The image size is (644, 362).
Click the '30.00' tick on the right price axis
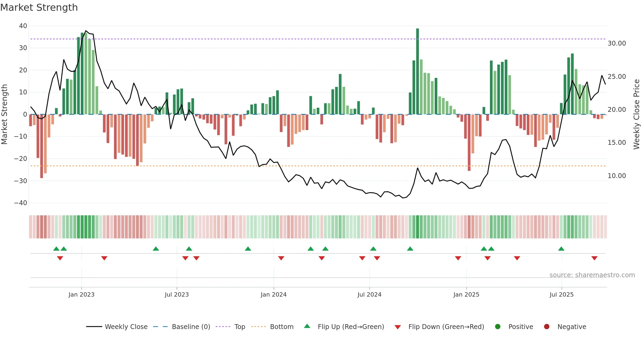(617, 43)
